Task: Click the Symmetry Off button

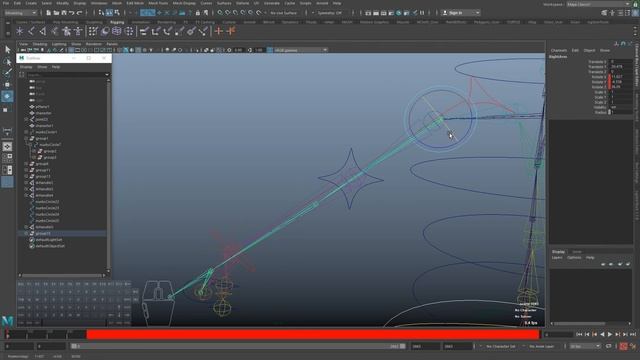Action: [329, 13]
